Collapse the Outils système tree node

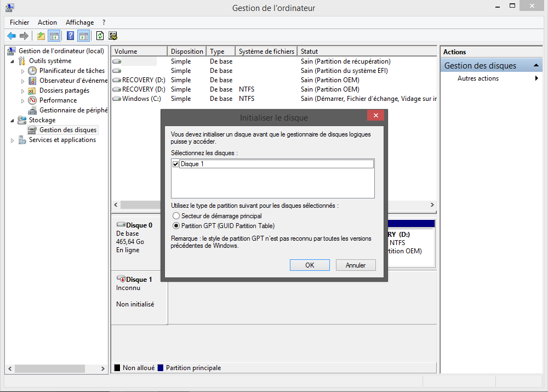pos(13,61)
